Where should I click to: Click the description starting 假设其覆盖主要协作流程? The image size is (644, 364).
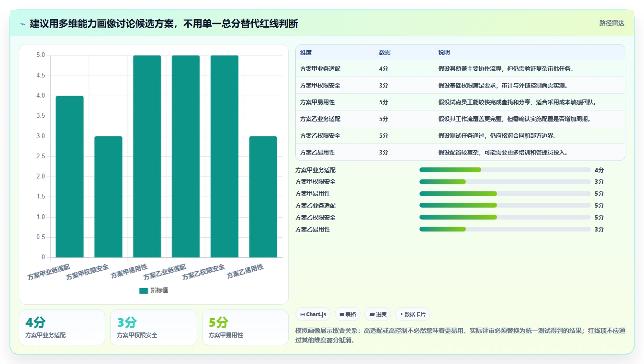[x=506, y=69]
